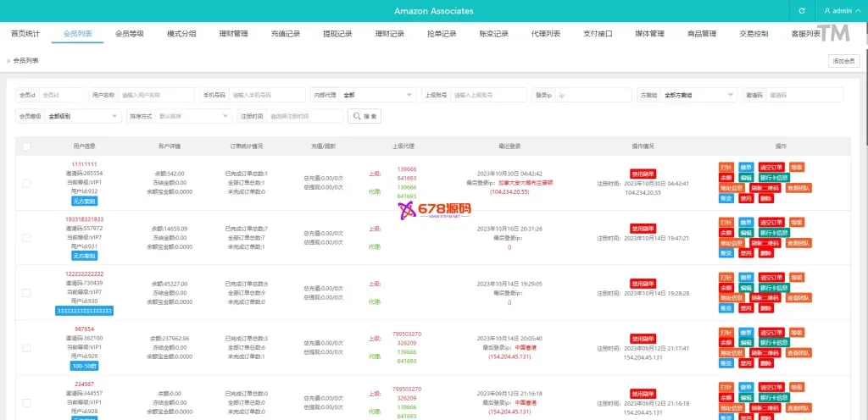The width and height of the screenshot is (868, 420).
Task: Click the refresh icon in top header
Action: pyautogui.click(x=802, y=11)
